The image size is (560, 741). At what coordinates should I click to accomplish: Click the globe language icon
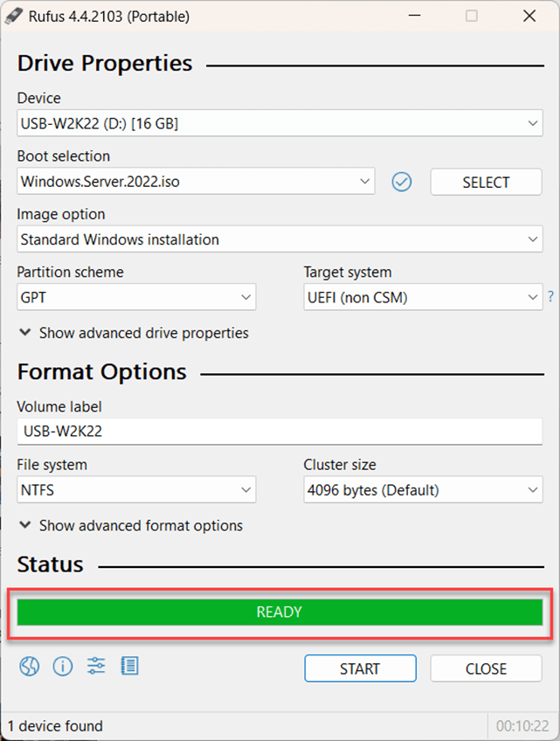(30, 667)
